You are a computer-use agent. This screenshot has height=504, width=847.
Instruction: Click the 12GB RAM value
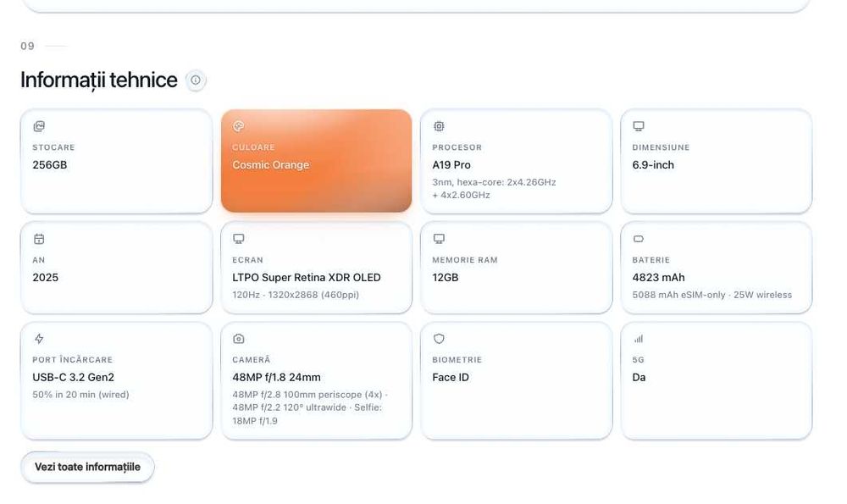click(446, 278)
